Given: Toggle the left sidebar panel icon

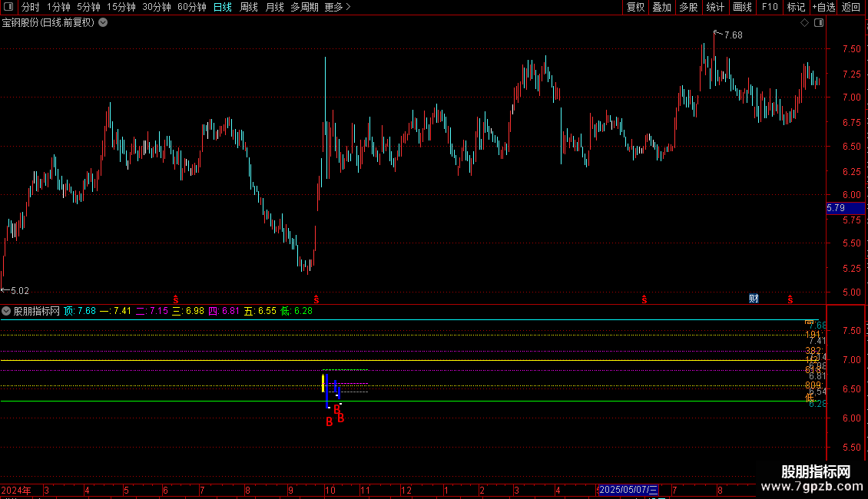Looking at the screenshot, I should (x=8, y=8).
